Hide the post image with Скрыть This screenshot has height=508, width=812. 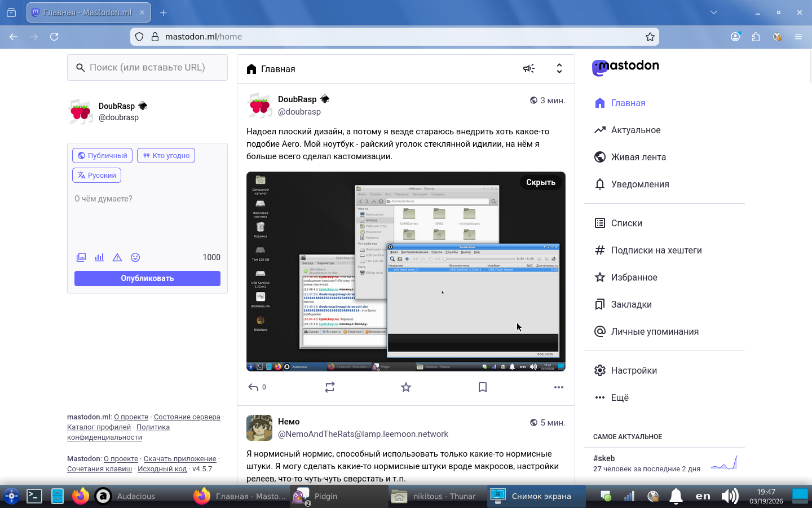(x=540, y=182)
